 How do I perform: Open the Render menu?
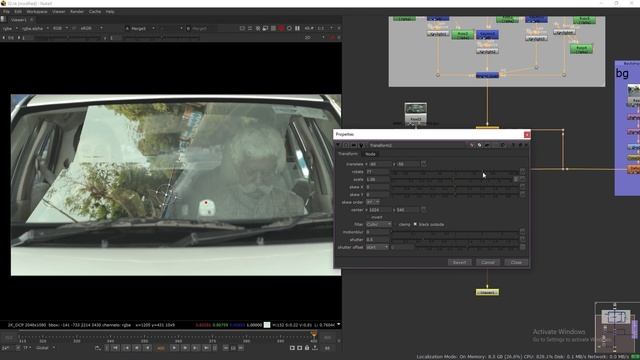tap(77, 12)
